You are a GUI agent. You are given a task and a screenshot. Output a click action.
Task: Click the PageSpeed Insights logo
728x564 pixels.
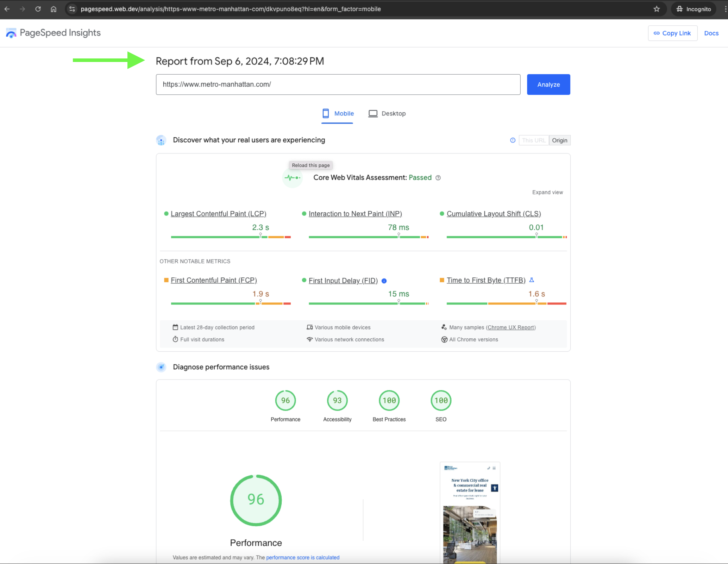click(53, 33)
